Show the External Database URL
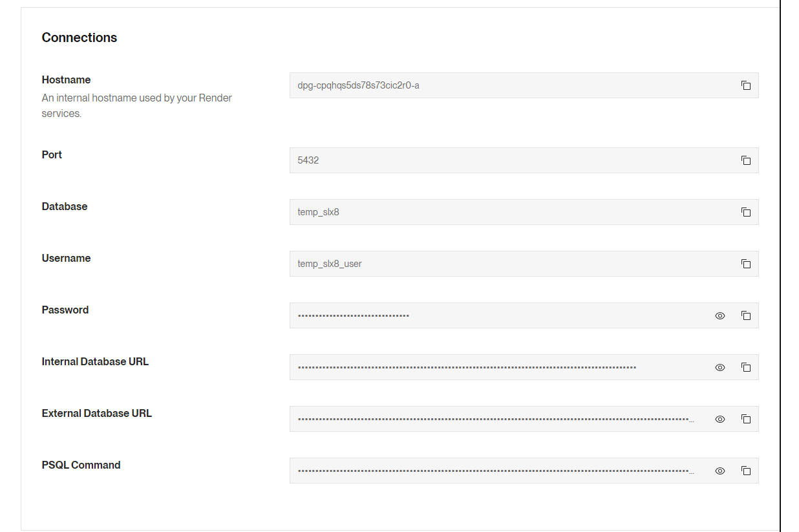This screenshot has width=799, height=532. [720, 419]
